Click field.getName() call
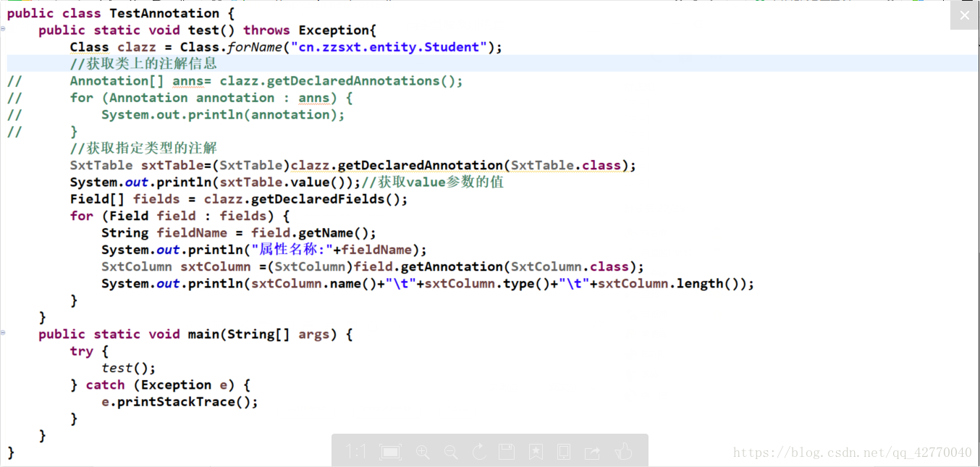The image size is (980, 467). click(x=310, y=233)
